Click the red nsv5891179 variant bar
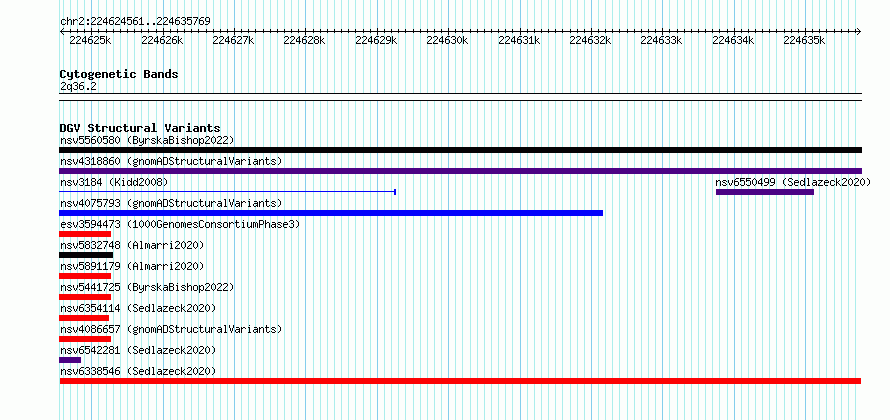This screenshot has width=890, height=420. tap(85, 276)
